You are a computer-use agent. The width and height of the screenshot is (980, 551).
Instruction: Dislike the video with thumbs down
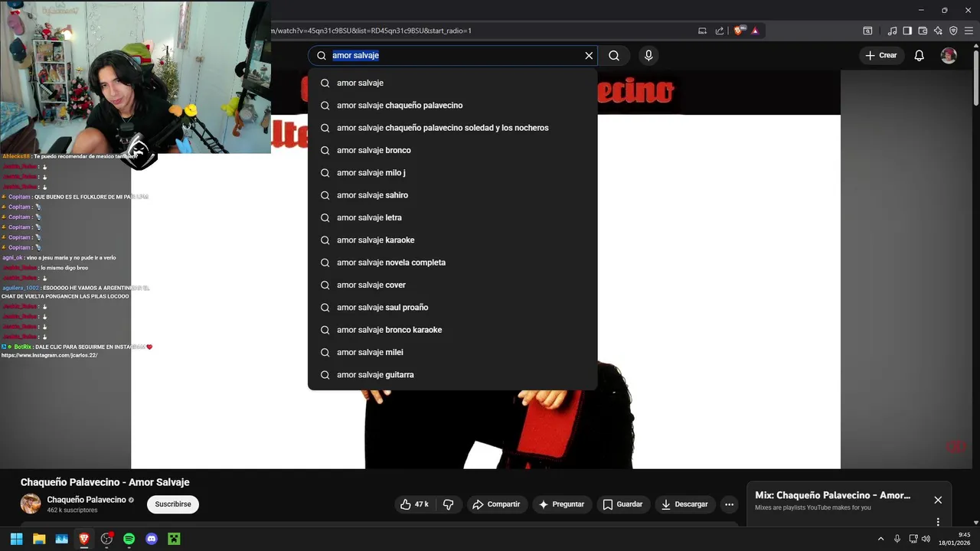(x=449, y=504)
